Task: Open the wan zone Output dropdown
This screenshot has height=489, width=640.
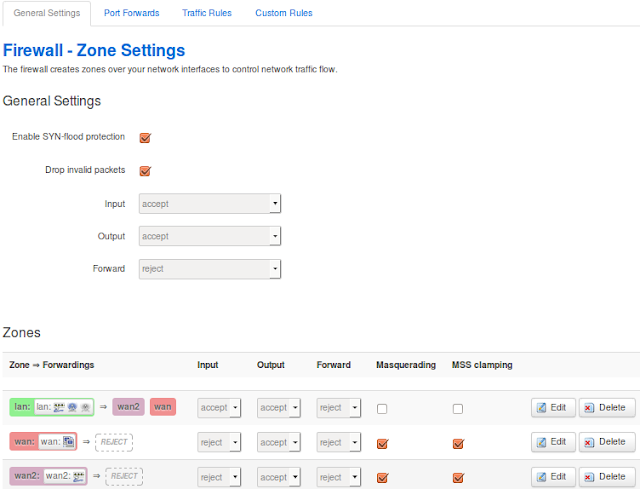Action: 279,442
